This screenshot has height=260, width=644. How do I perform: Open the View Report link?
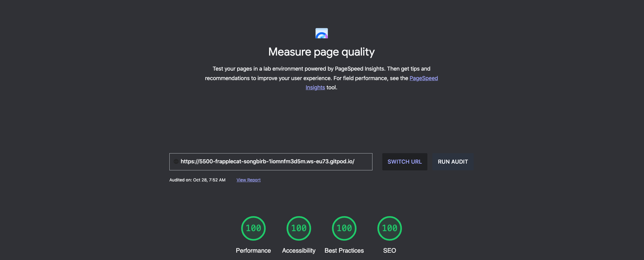[249, 180]
